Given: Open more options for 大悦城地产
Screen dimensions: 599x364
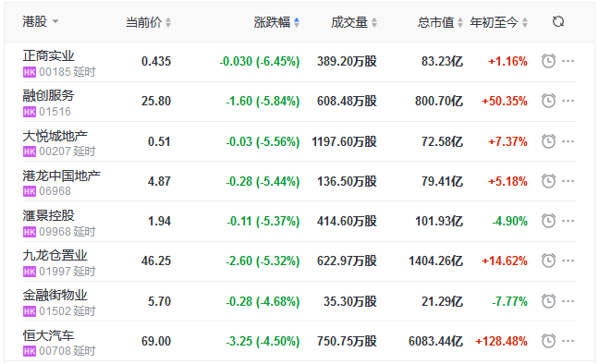Looking at the screenshot, I should (568, 141).
